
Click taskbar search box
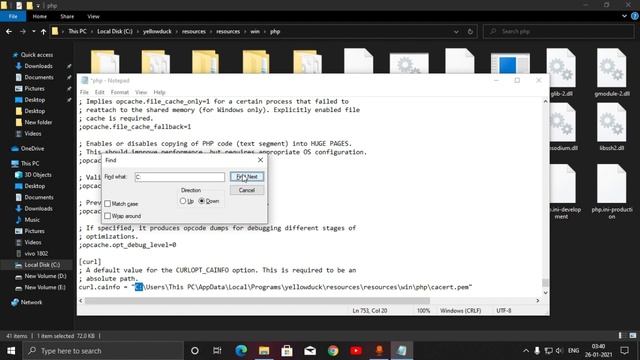pyautogui.click(x=103, y=351)
